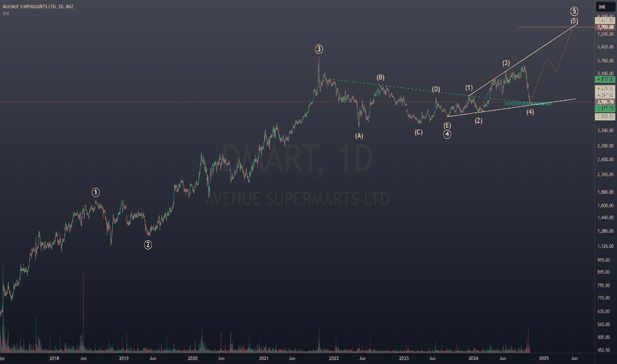This screenshot has height=364, width=617.
Task: Select the (D) correction wave label
Action: click(x=436, y=89)
